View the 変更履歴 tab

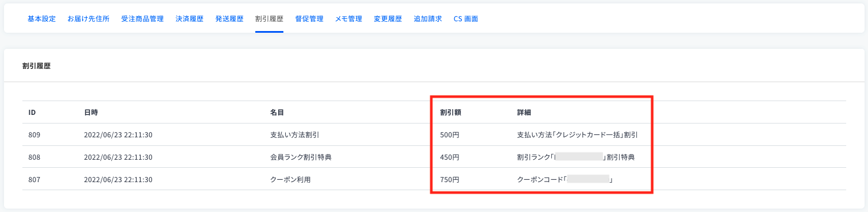(x=388, y=19)
